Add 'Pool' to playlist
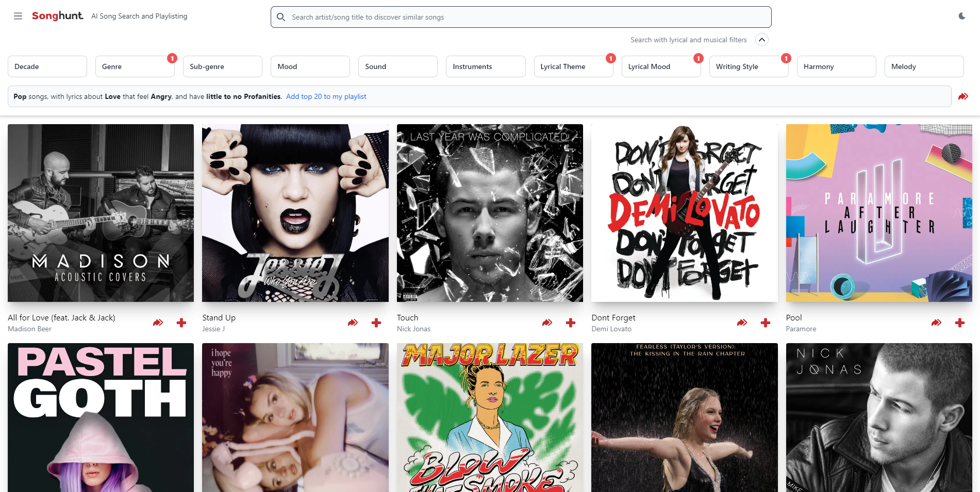The width and height of the screenshot is (980, 492). tap(960, 323)
